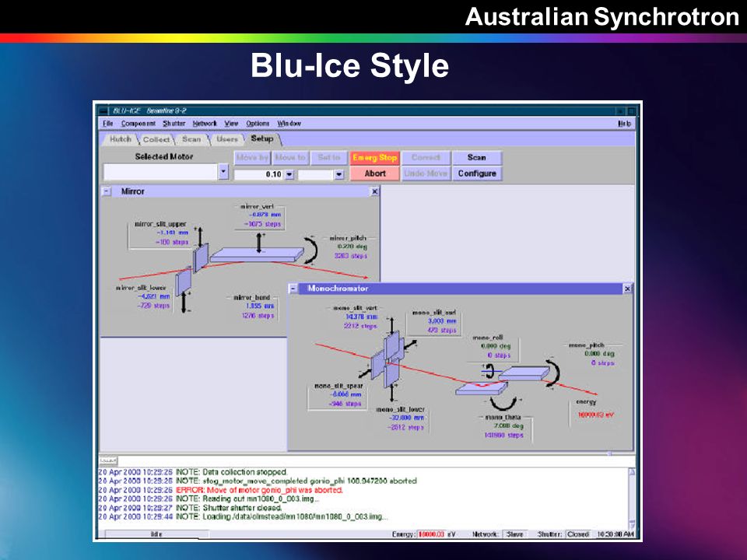Click the Shutter Closed status field
Screen dimensions: 747x560
(578, 534)
